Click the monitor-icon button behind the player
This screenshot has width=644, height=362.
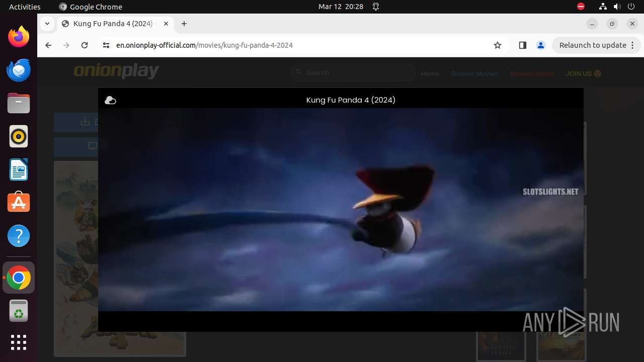[x=76, y=147]
